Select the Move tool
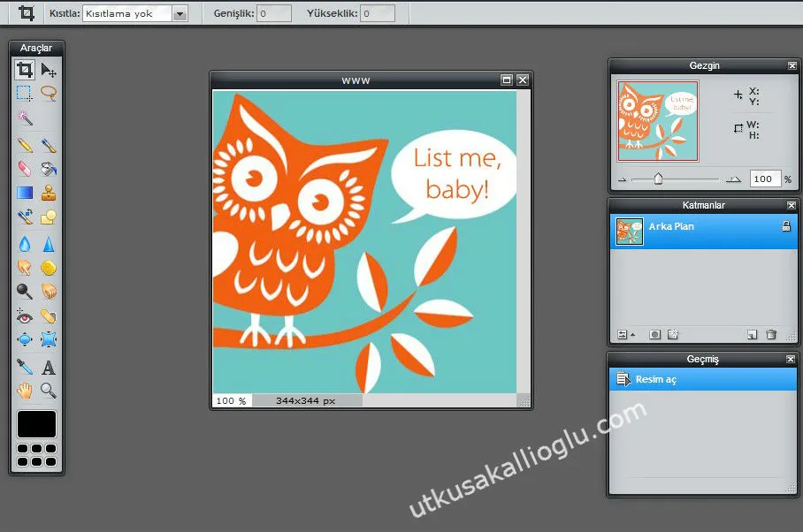The image size is (803, 532). [49, 70]
